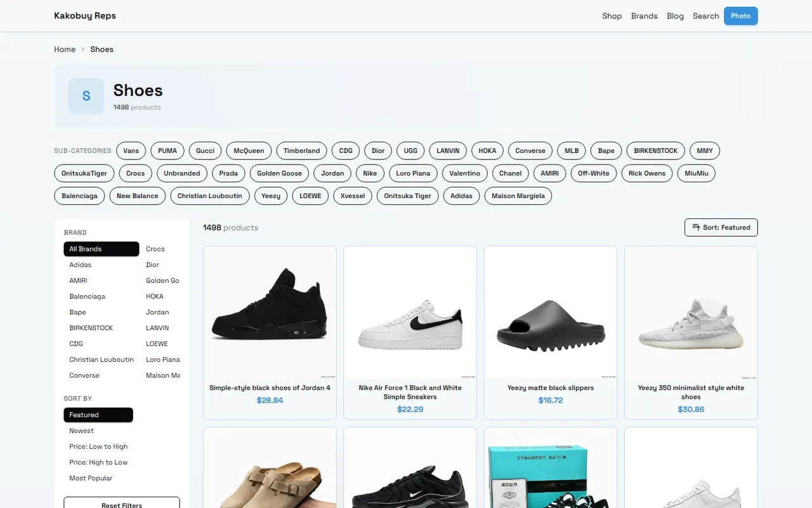The width and height of the screenshot is (812, 508).
Task: Click the Reset Filters button
Action: 122,503
